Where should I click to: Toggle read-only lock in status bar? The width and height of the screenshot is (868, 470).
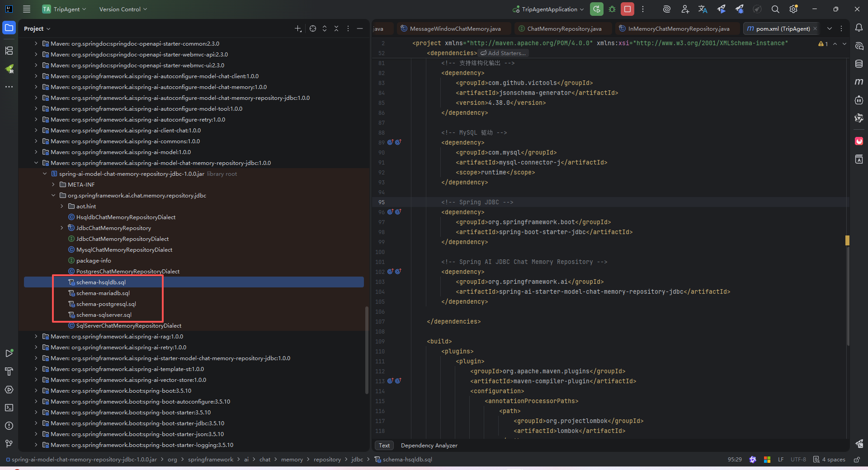pyautogui.click(x=857, y=460)
